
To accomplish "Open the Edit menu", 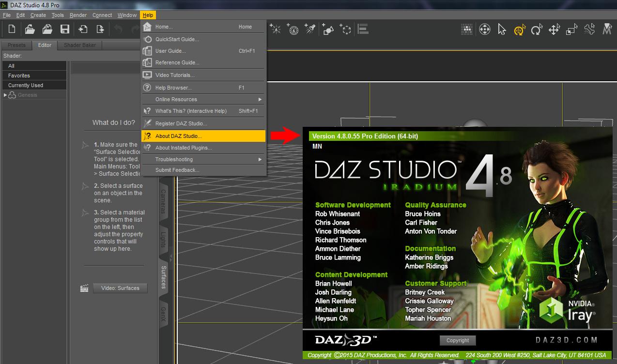I will (20, 15).
